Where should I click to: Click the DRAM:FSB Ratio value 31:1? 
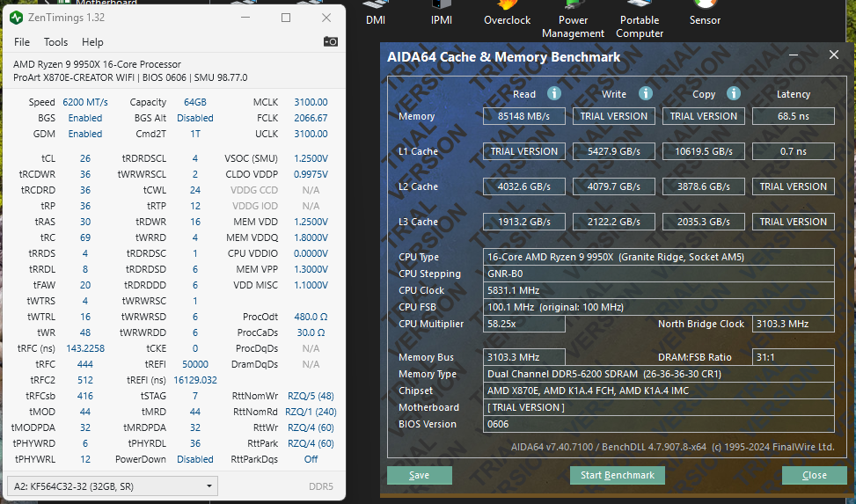[x=794, y=357]
